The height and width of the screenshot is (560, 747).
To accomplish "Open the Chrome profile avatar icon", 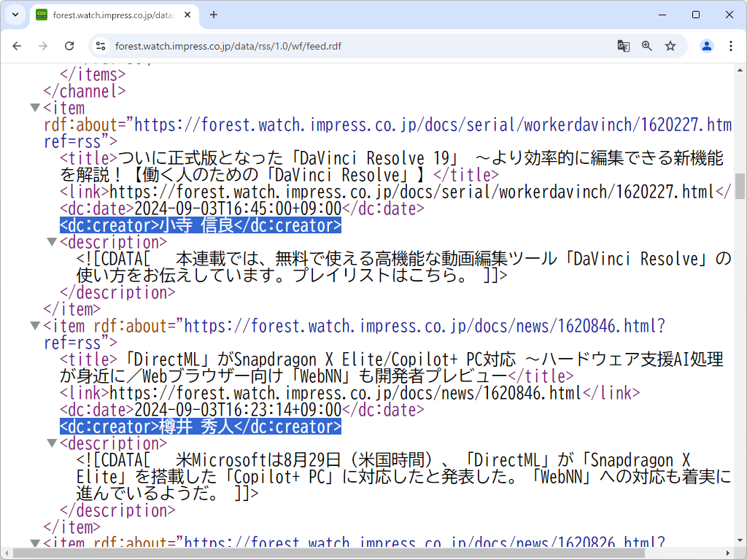I will coord(705,45).
